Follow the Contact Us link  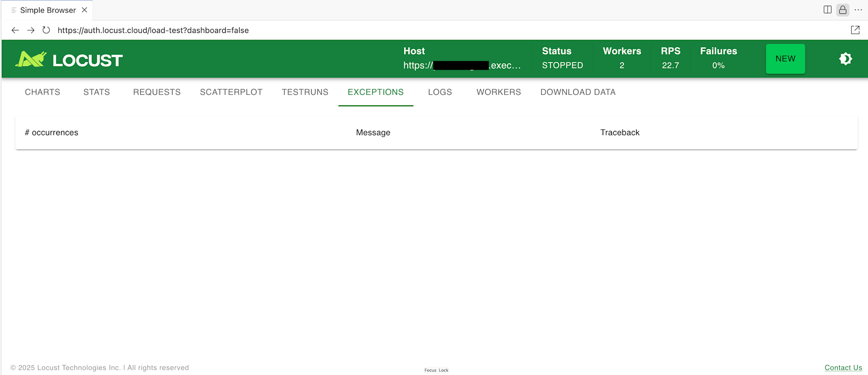coord(843,368)
